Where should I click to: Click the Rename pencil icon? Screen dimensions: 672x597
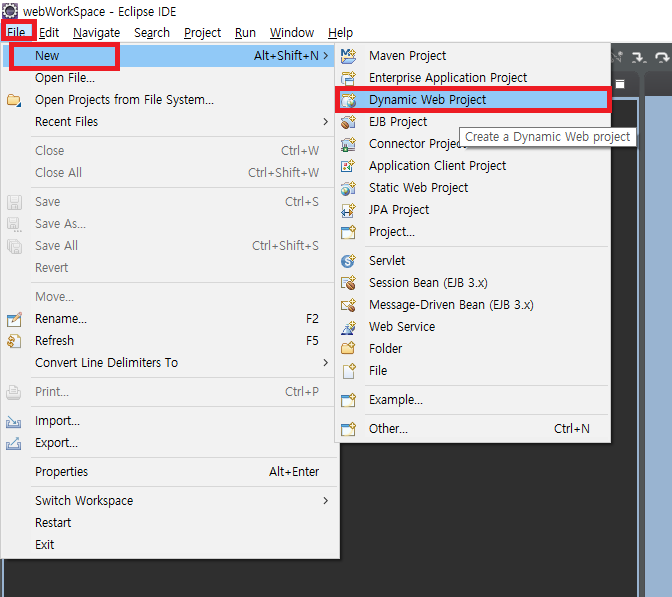[x=14, y=319]
